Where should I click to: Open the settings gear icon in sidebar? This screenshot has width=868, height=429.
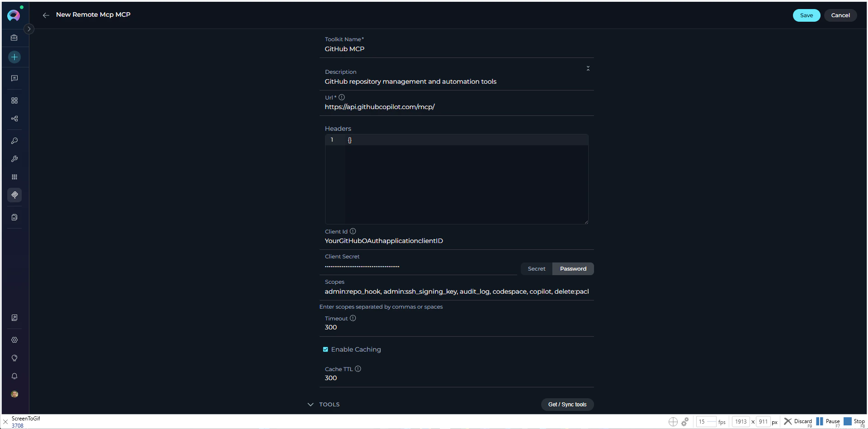coord(14,340)
